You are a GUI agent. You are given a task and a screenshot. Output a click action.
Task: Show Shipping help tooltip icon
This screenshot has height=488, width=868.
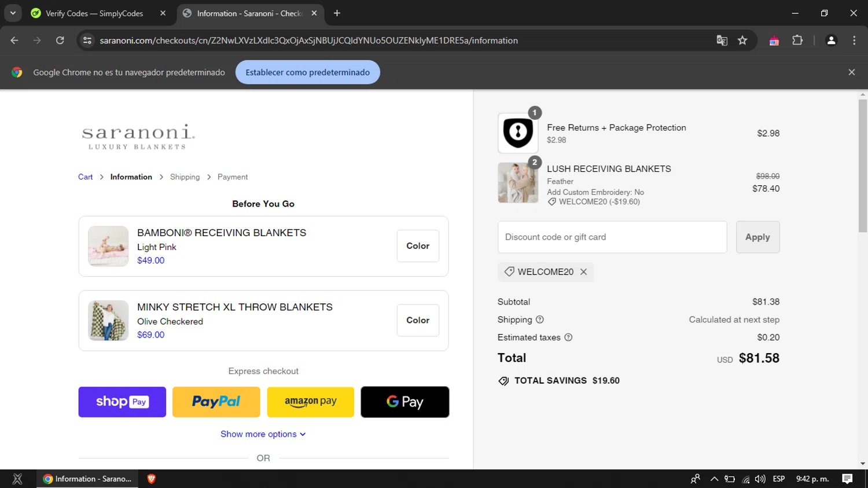tap(539, 320)
